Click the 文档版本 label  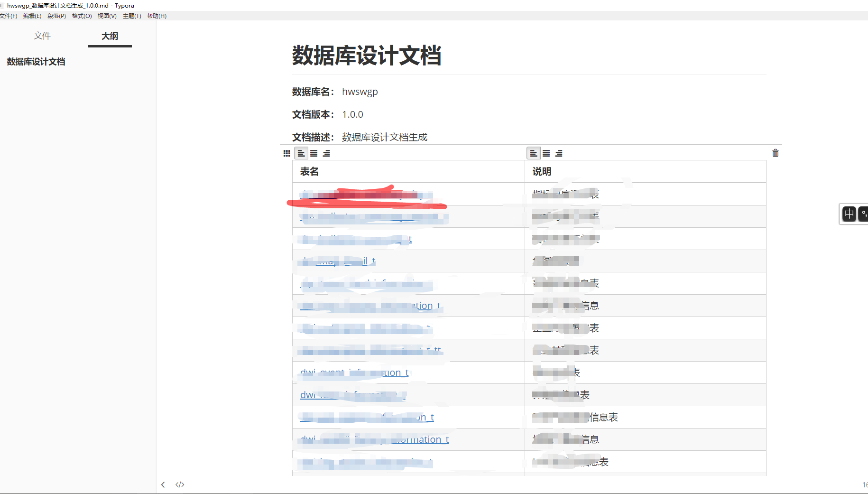click(313, 114)
